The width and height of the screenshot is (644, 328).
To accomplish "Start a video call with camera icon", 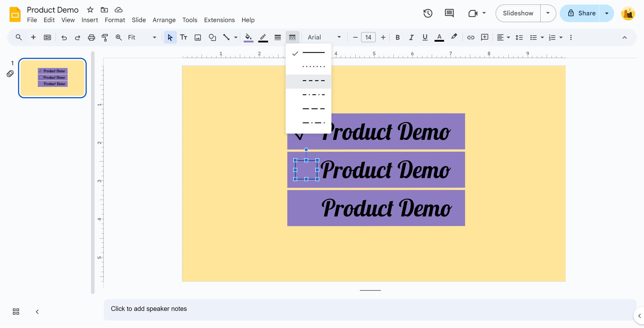I will click(473, 13).
